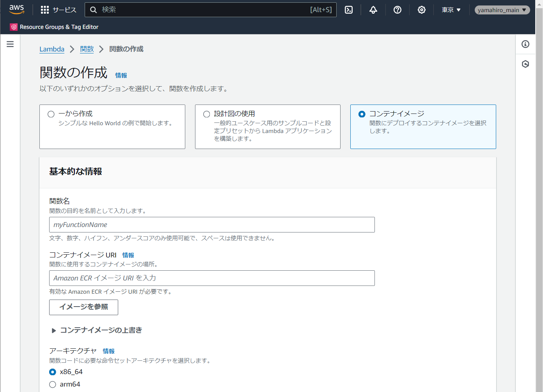Click the AWS home logo
Image resolution: width=543 pixels, height=392 pixels.
point(17,10)
